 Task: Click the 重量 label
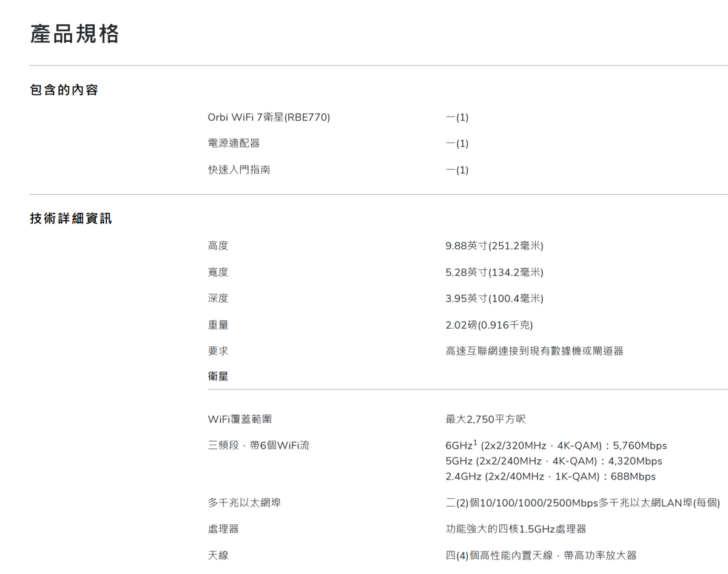coord(218,325)
